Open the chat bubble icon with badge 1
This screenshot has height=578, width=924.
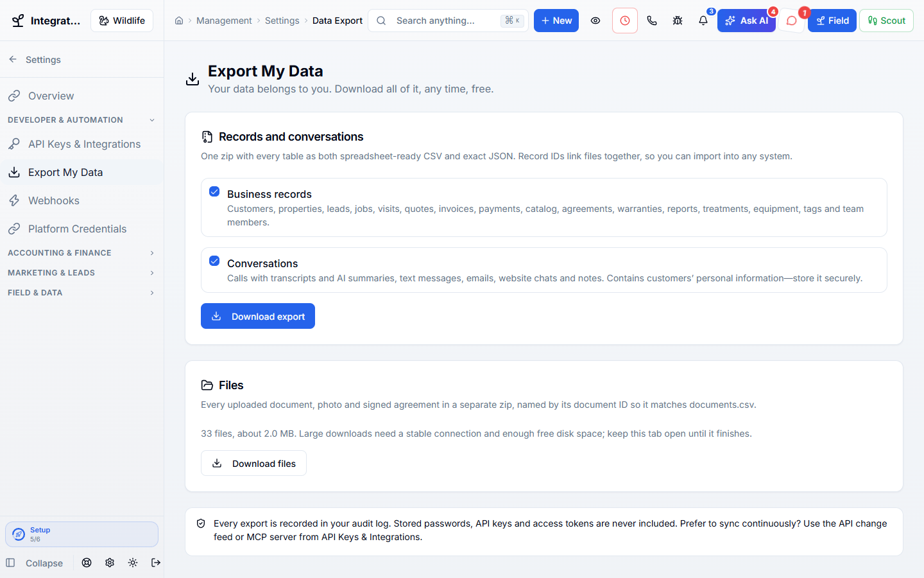click(x=792, y=21)
